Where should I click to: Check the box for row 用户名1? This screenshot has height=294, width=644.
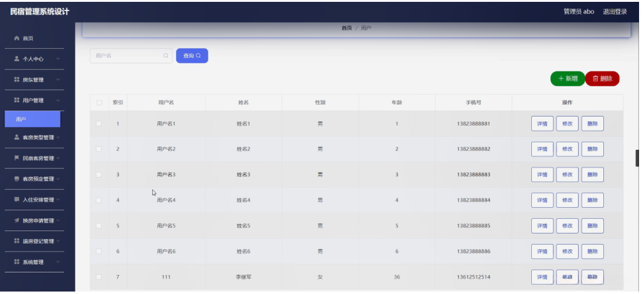[99, 124]
